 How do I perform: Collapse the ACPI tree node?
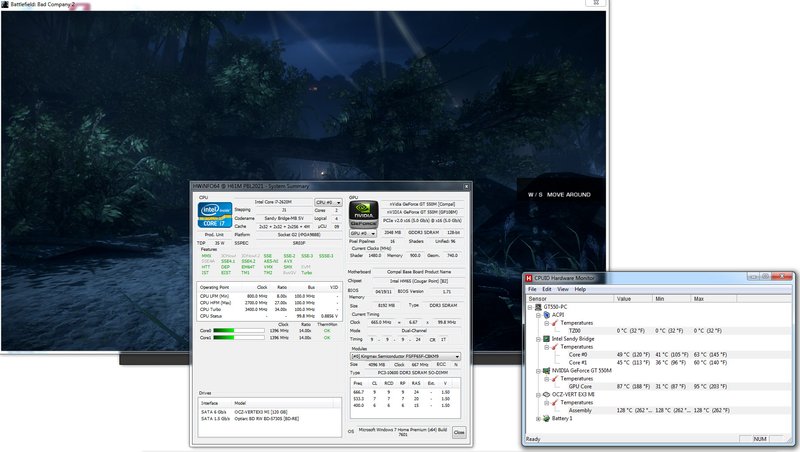(538, 315)
